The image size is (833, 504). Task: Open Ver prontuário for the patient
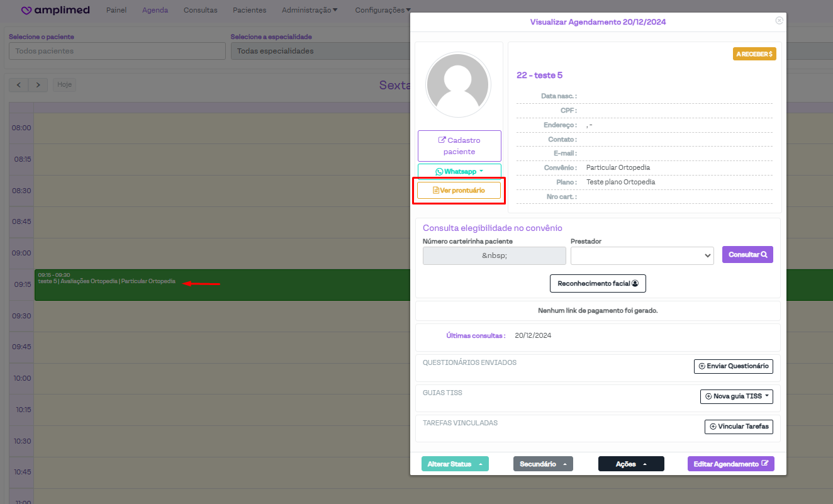coord(459,190)
